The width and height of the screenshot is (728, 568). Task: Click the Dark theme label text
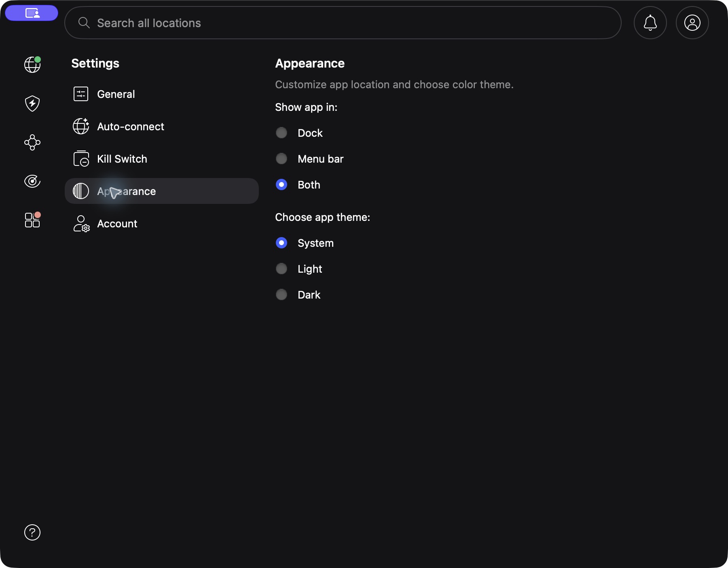[309, 295]
